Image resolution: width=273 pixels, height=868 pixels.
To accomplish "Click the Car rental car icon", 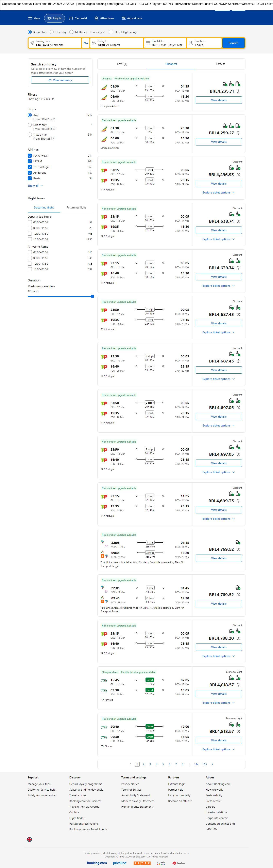I will [x=71, y=18].
